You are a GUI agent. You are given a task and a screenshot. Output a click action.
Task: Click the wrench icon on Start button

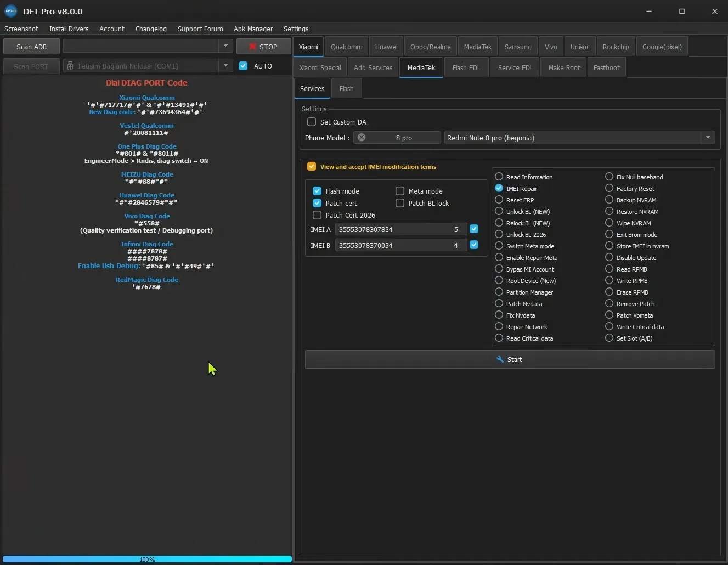[500, 359]
